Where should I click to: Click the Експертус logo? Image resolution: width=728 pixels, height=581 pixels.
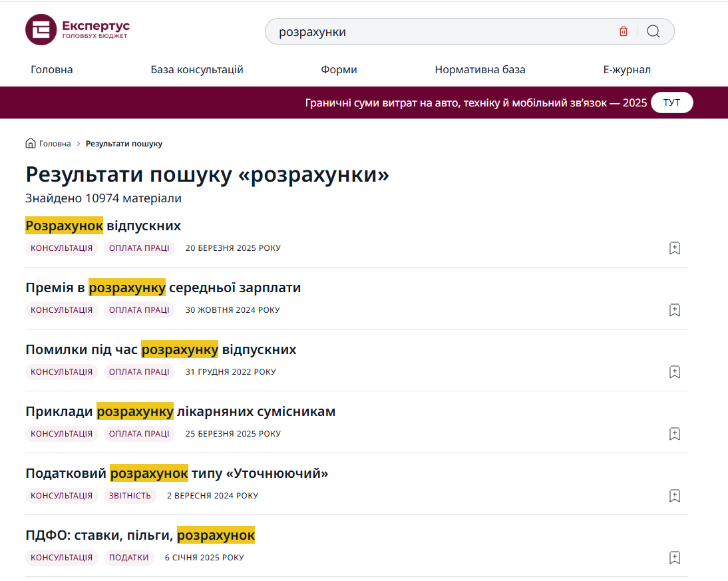(77, 30)
